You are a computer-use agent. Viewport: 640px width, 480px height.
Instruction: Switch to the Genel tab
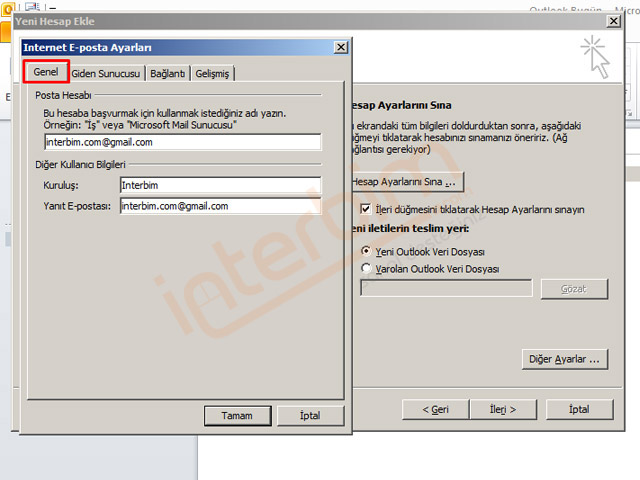45,73
